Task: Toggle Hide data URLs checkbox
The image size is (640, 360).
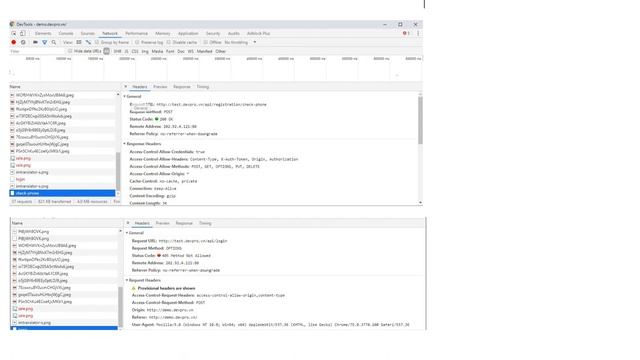Action: click(70, 51)
